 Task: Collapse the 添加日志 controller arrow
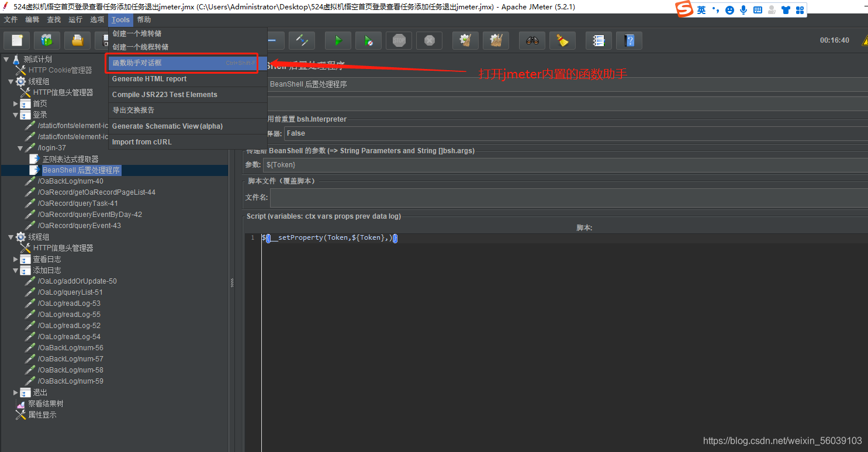coord(16,270)
